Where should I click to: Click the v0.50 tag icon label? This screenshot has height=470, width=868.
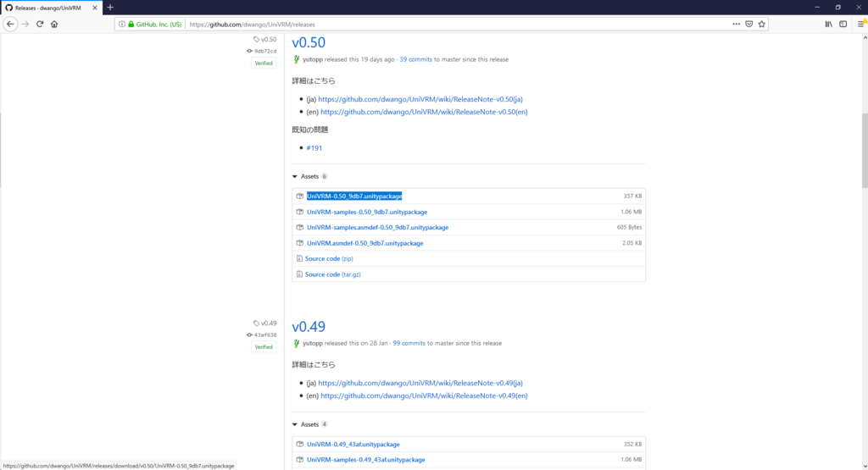tap(265, 39)
